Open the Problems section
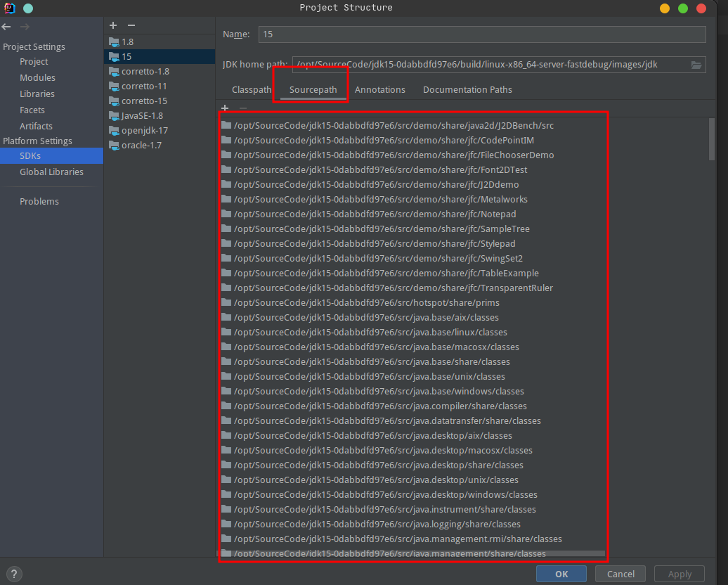Viewport: 728px width, 585px height. 39,202
